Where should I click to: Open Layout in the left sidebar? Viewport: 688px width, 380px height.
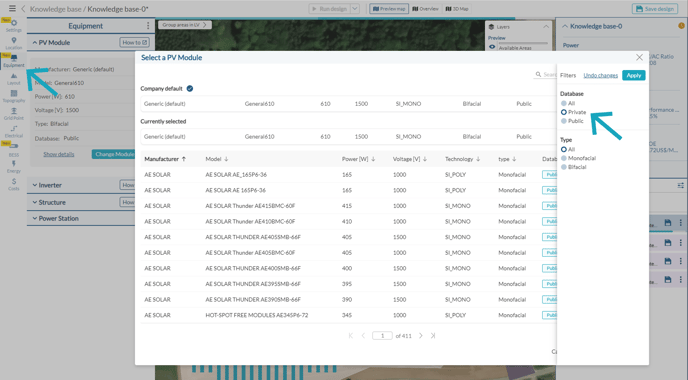tap(14, 79)
